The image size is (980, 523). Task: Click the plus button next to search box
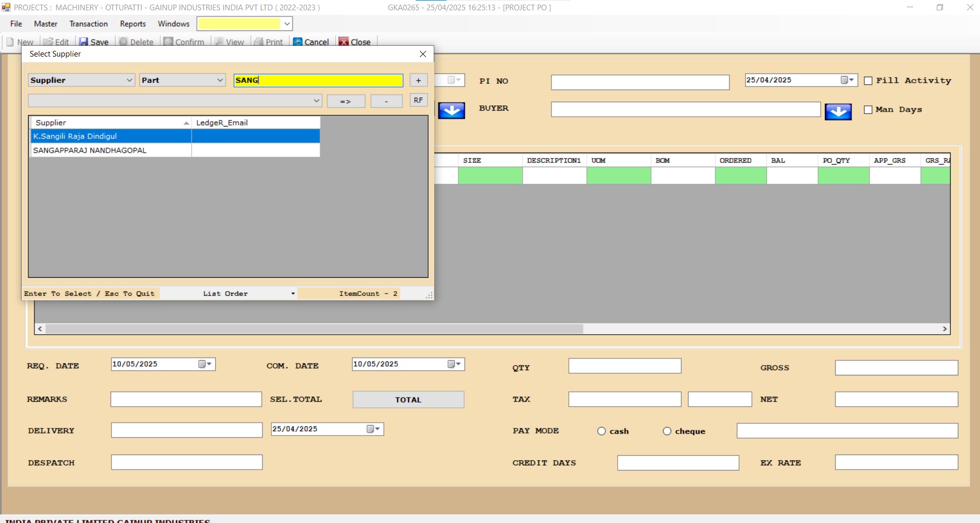418,80
